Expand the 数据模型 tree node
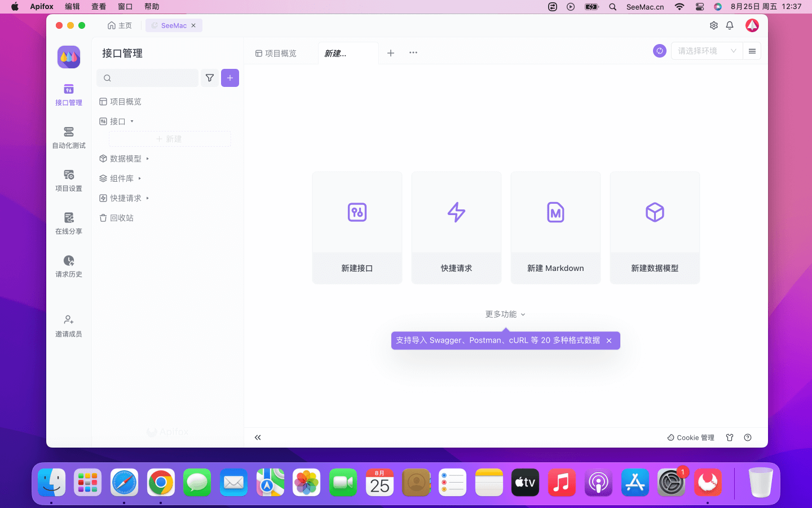This screenshot has height=508, width=812. (x=148, y=159)
